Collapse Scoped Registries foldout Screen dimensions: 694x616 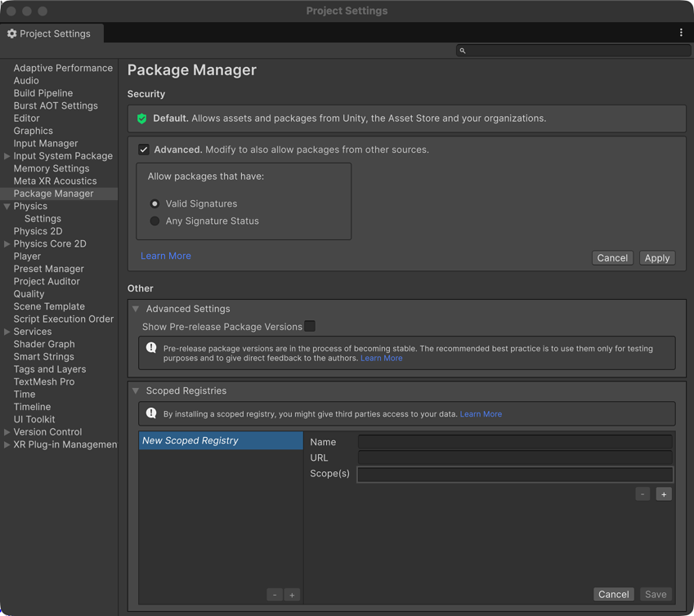click(x=136, y=391)
